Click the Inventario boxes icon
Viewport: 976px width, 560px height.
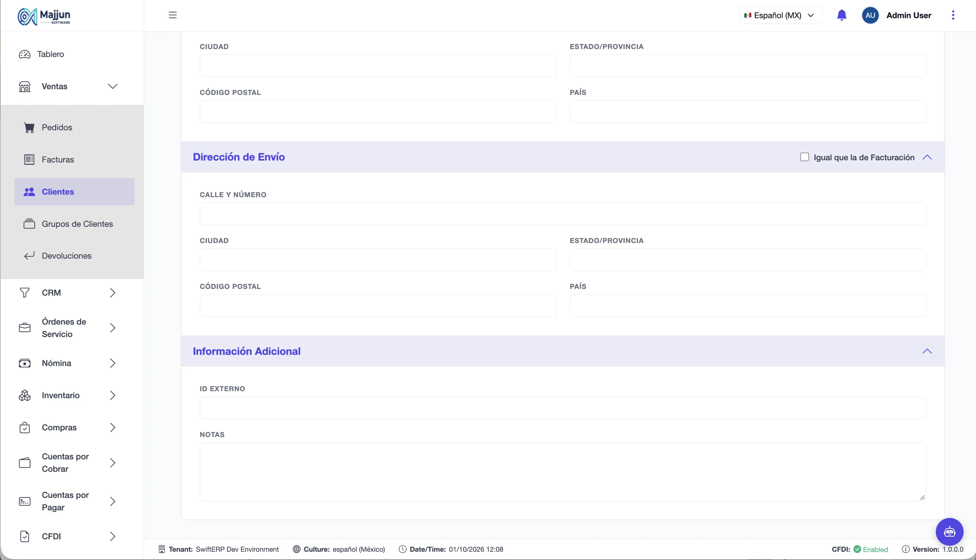click(x=25, y=395)
